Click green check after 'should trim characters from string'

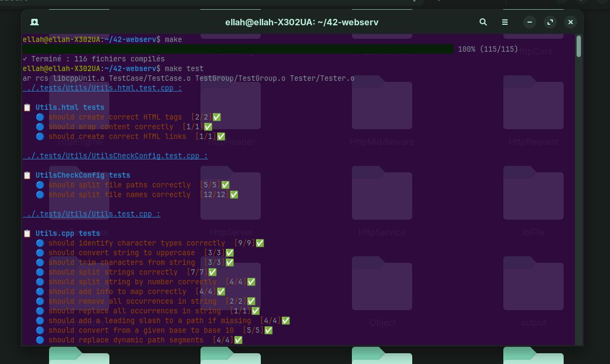tap(230, 263)
